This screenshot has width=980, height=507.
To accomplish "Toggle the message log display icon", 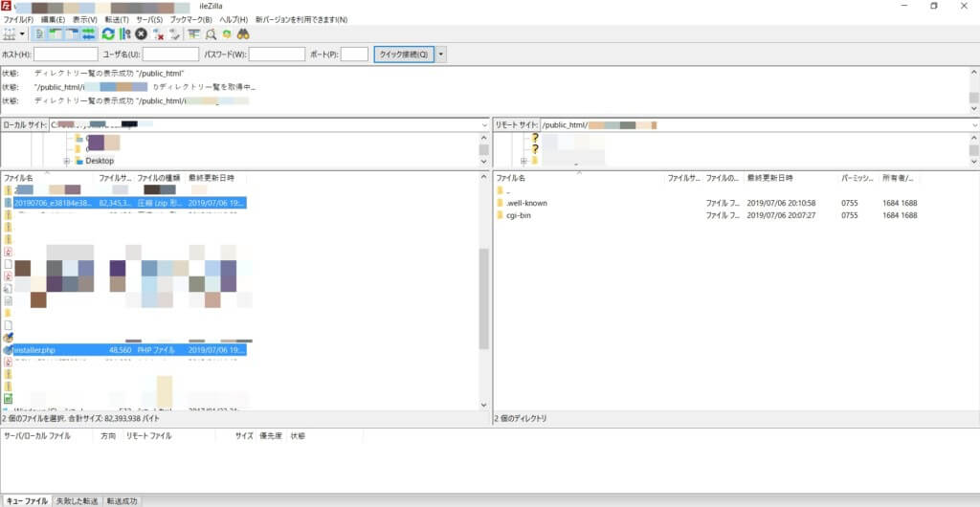I will [39, 33].
